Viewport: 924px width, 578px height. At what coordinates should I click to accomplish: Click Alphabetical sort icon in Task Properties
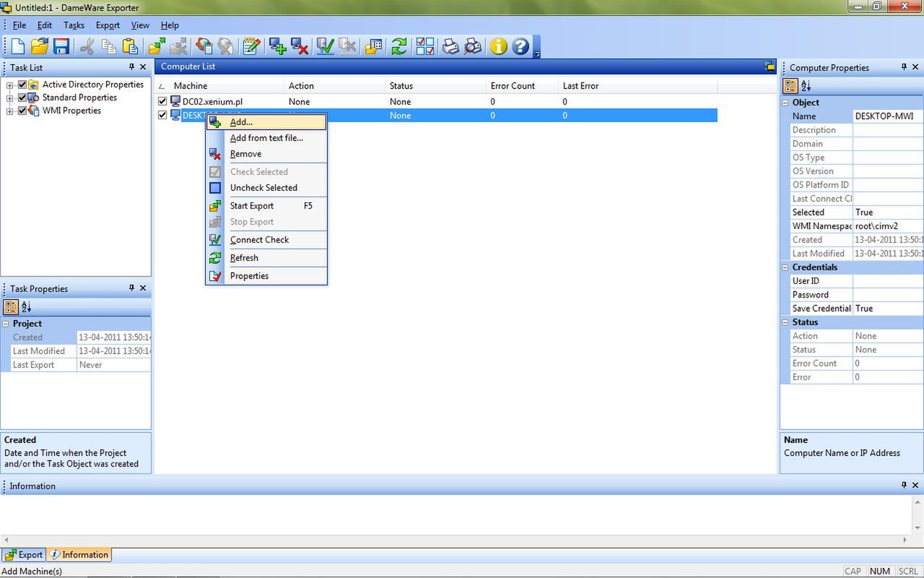tap(27, 307)
